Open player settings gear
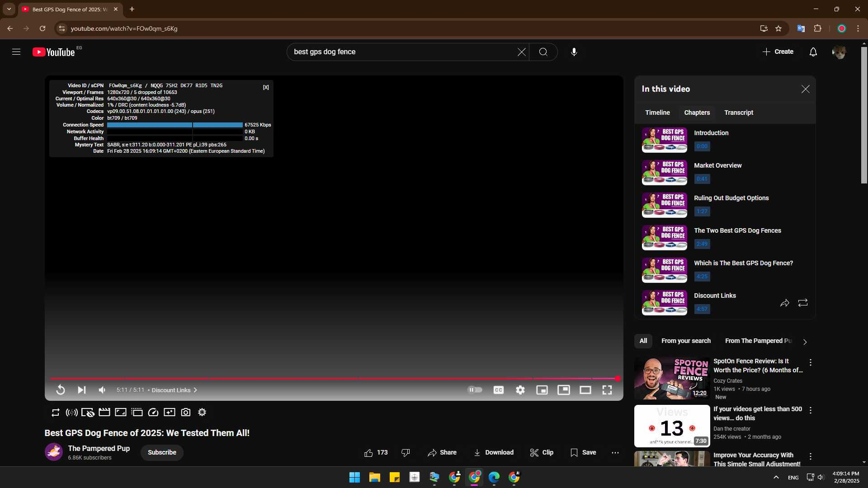This screenshot has width=868, height=488. click(x=520, y=390)
